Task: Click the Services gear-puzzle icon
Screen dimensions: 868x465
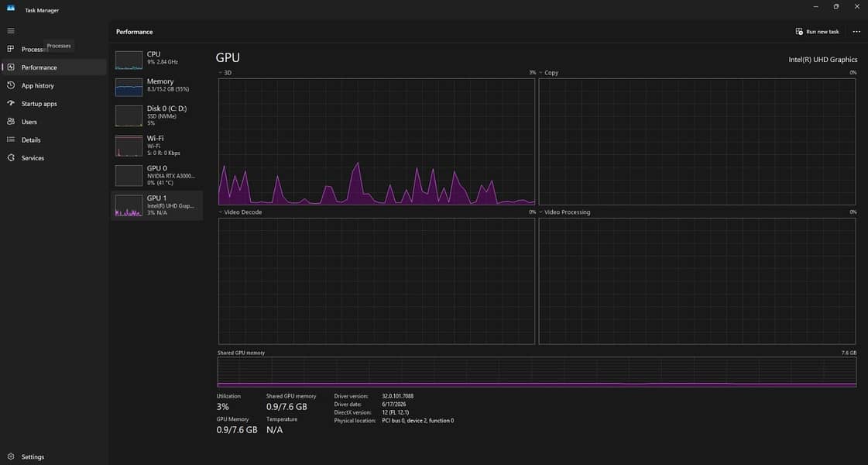Action: 11,158
